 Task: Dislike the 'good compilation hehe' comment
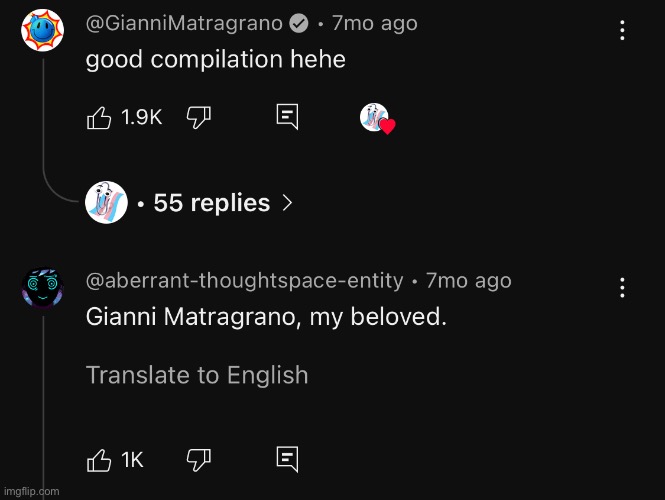[198, 118]
